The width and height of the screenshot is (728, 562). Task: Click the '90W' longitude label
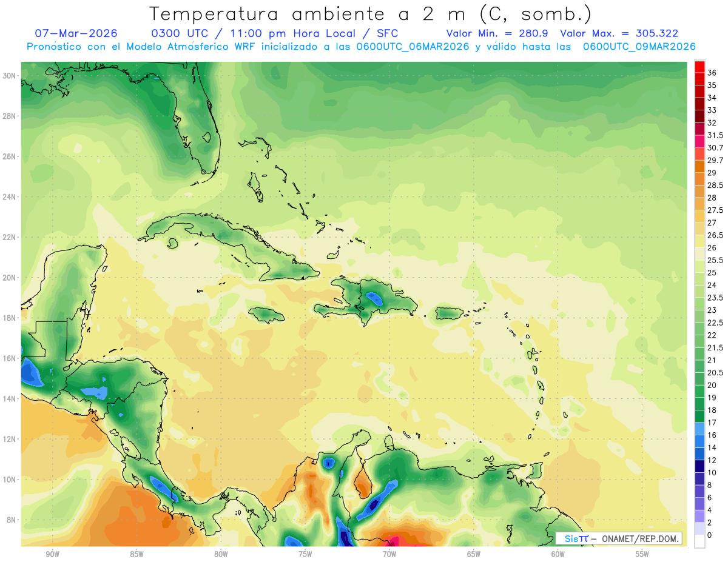(x=52, y=554)
